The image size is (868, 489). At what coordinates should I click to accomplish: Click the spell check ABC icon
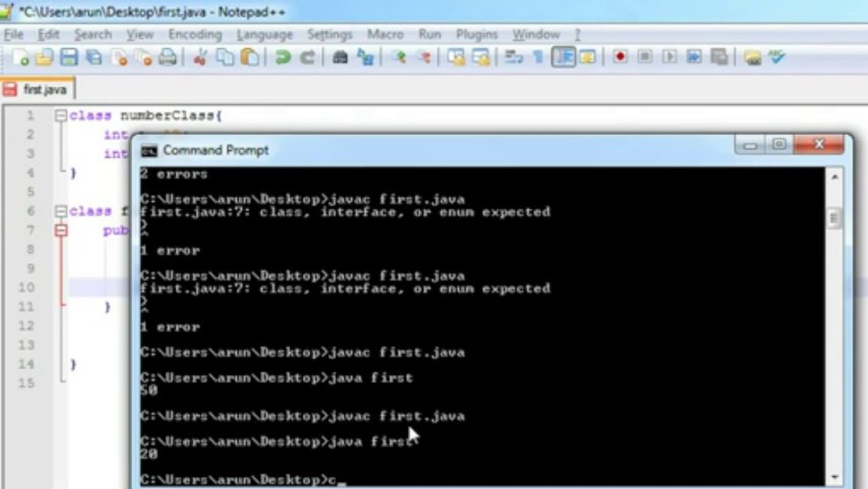coord(776,58)
